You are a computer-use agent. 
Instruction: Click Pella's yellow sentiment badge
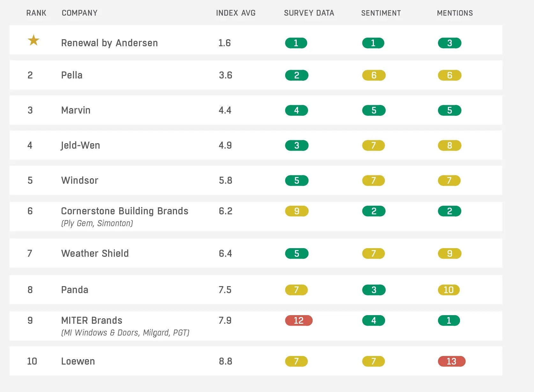(x=374, y=75)
